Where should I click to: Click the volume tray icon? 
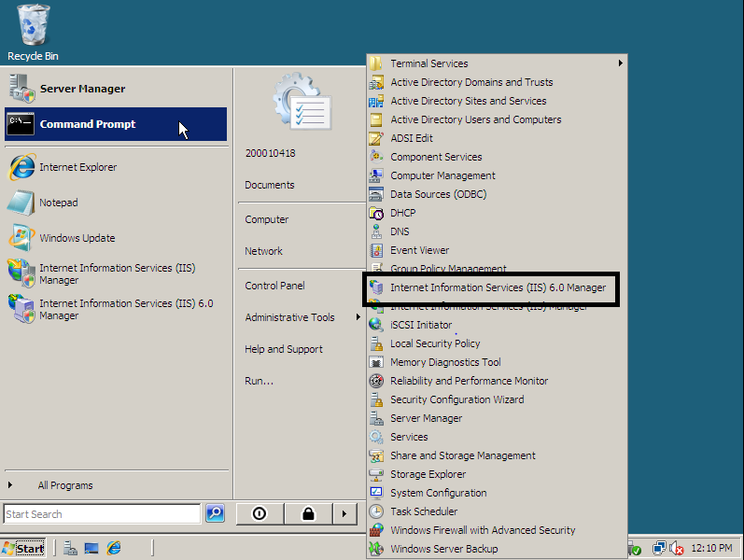pos(677,549)
